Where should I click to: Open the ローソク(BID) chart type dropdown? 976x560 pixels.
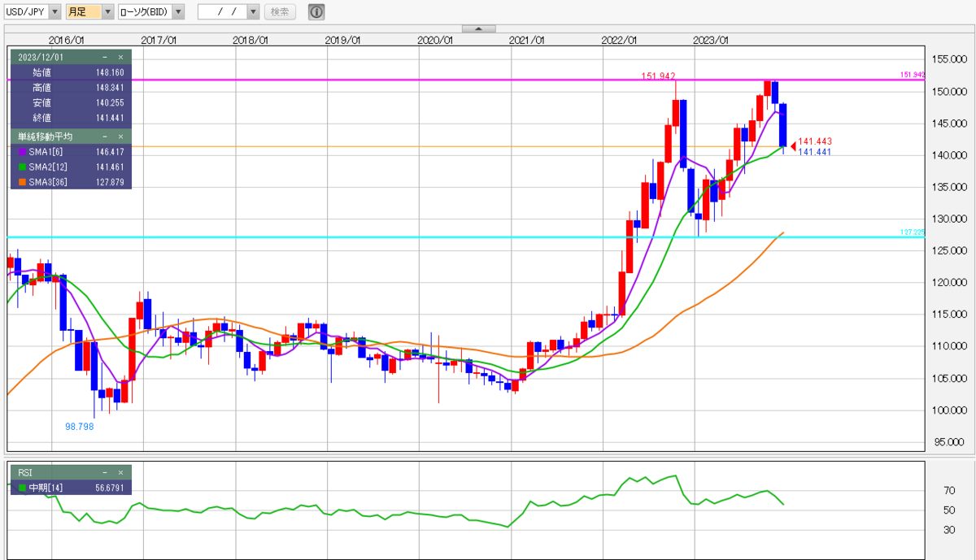pos(179,12)
